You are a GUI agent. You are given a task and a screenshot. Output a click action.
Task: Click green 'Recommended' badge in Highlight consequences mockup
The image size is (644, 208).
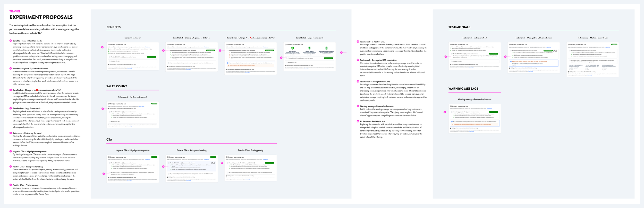tap(154, 157)
